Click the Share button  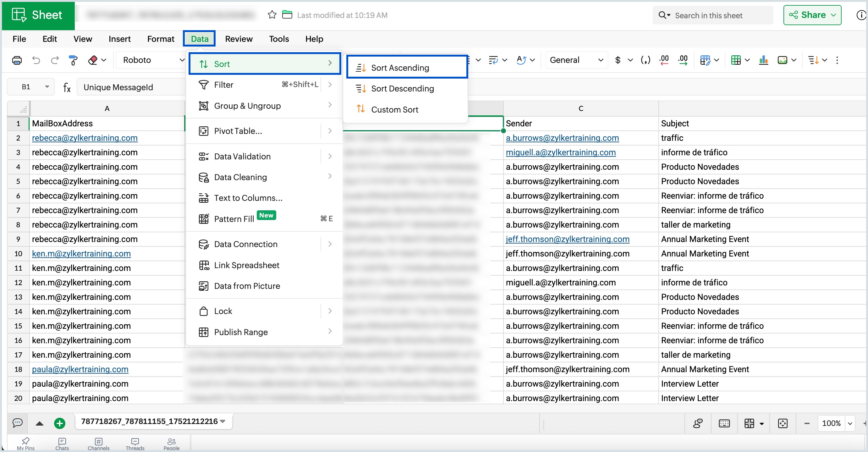pos(812,15)
